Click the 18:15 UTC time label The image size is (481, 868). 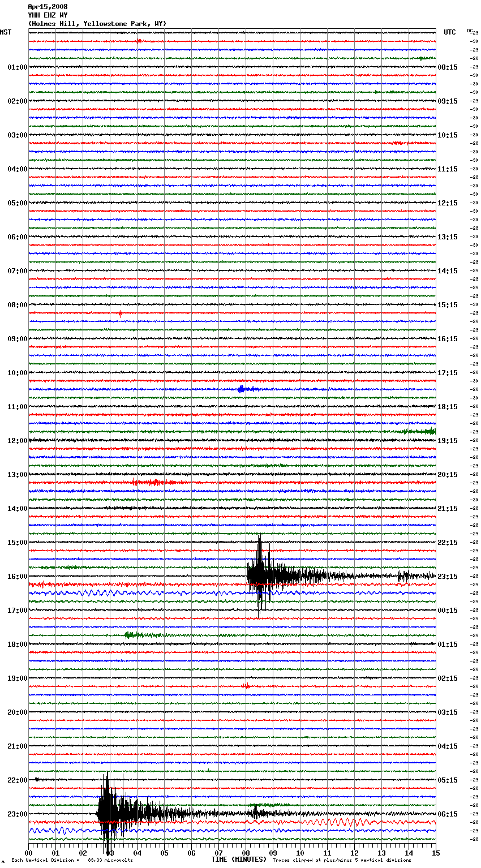click(448, 407)
